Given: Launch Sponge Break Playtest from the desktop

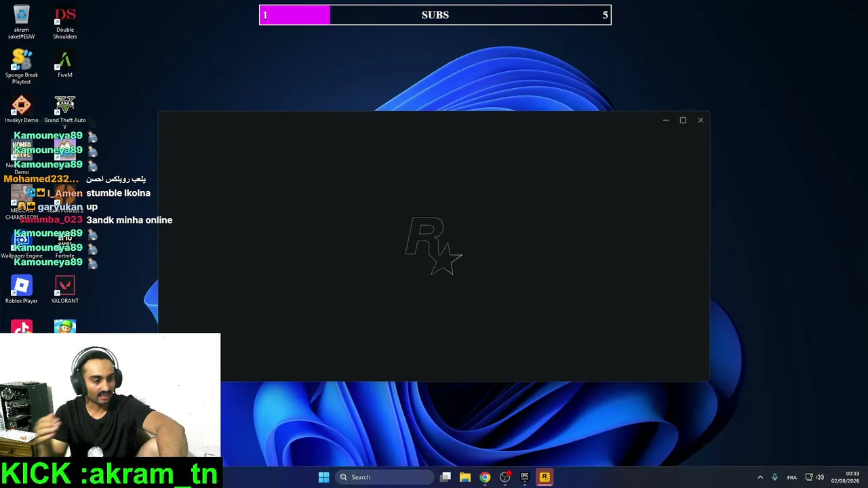Looking at the screenshot, I should (x=21, y=66).
